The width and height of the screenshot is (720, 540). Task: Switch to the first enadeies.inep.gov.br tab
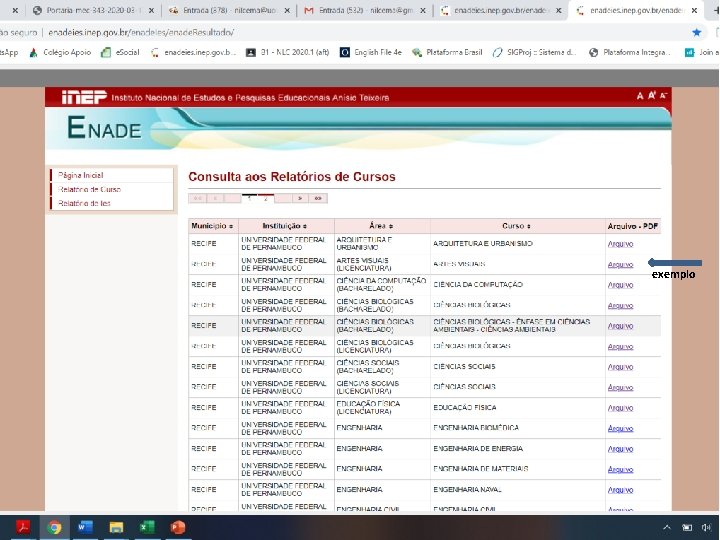[x=501, y=10]
